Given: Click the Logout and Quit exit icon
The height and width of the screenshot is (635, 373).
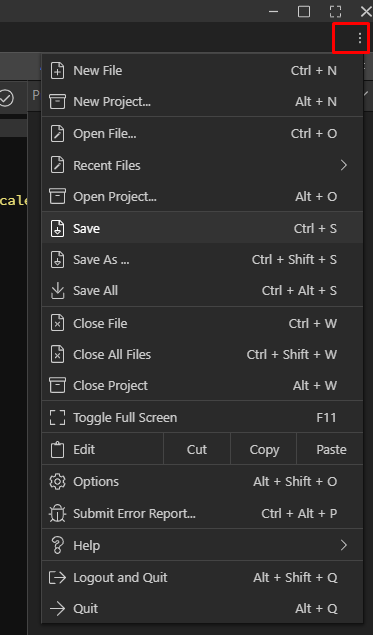Looking at the screenshot, I should 57,577.
